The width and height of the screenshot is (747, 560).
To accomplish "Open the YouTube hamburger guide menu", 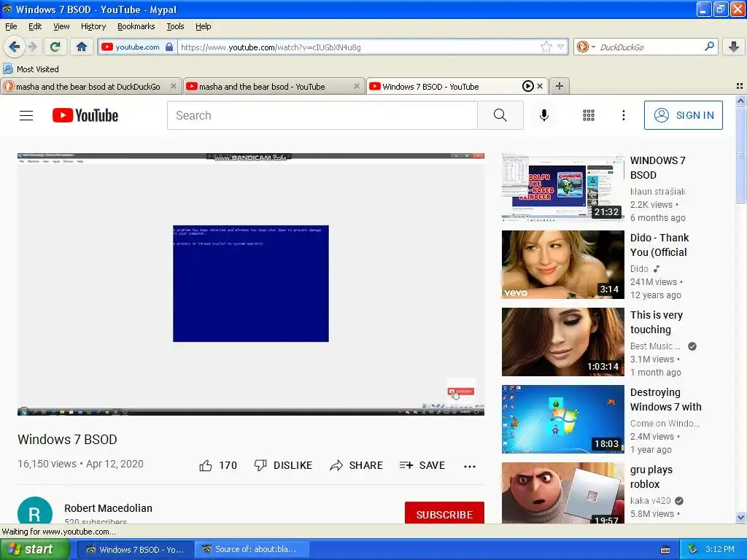I will pyautogui.click(x=26, y=115).
